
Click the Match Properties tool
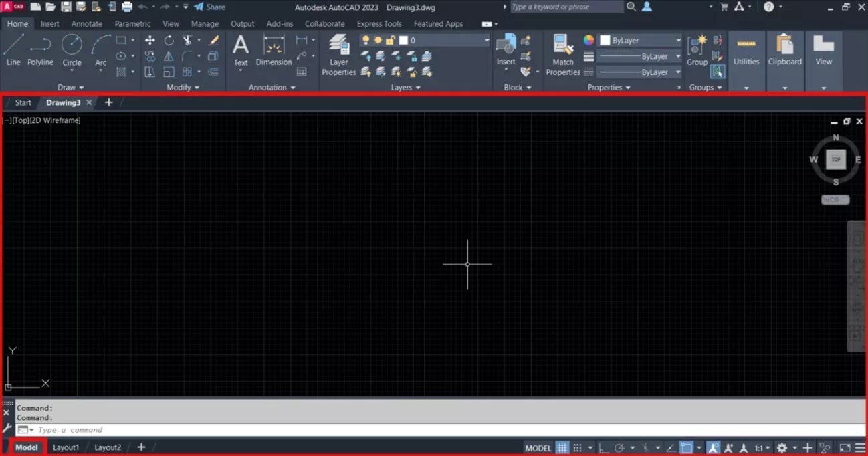pyautogui.click(x=562, y=55)
